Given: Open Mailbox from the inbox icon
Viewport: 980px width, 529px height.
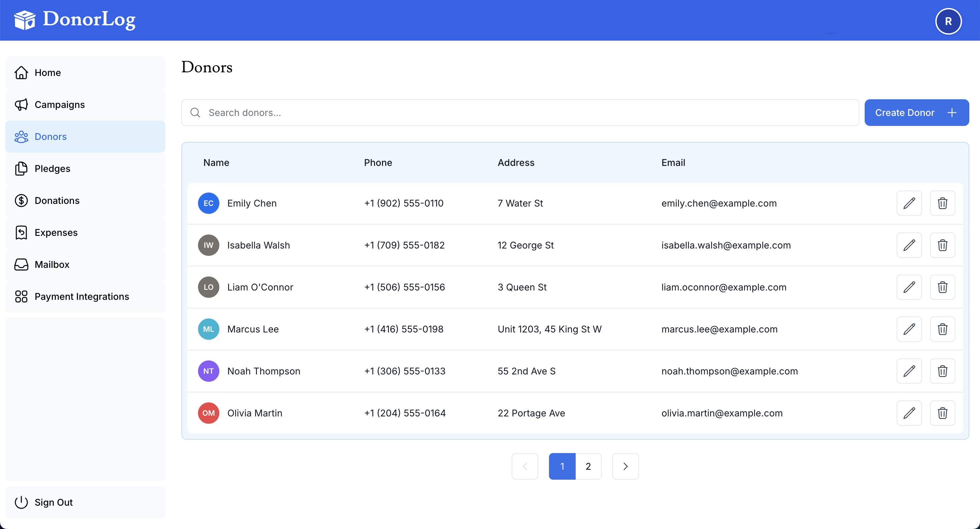Looking at the screenshot, I should [x=21, y=264].
